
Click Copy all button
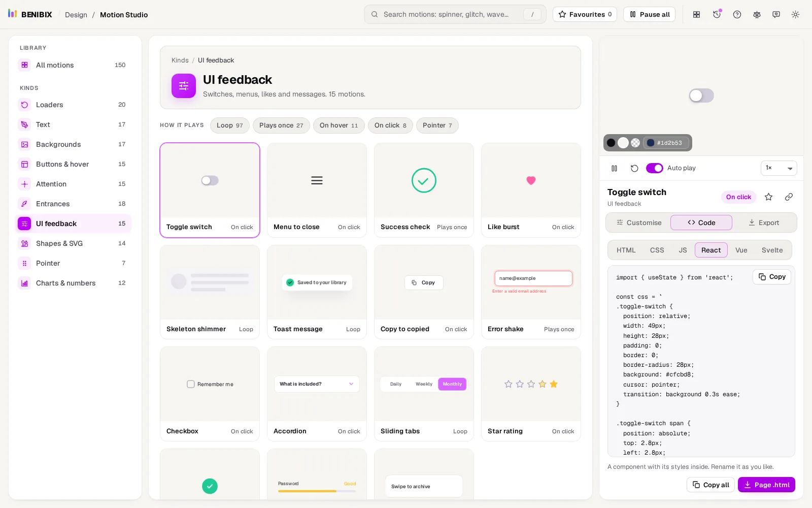(x=711, y=485)
